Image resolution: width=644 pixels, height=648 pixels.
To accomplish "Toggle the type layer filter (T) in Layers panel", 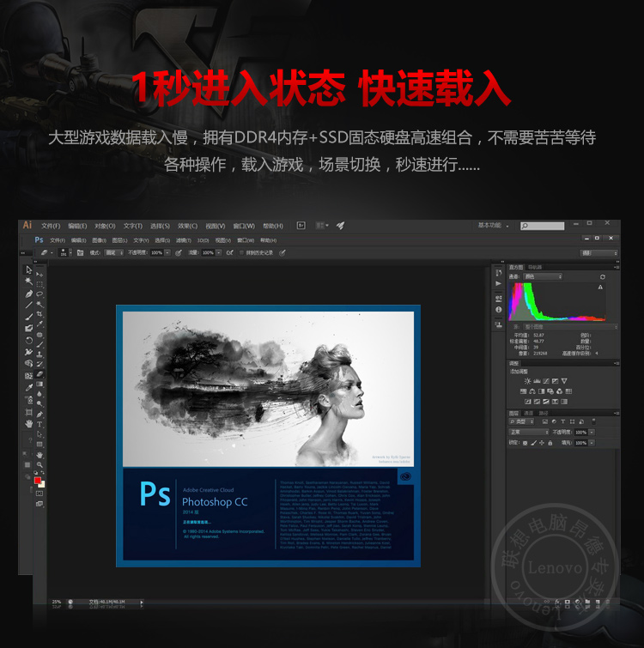I will 563,421.
